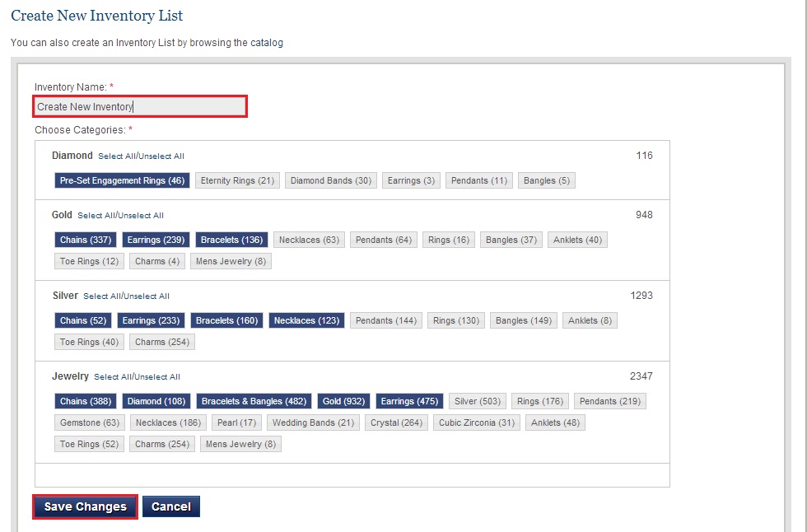
Task: Toggle the Diamond Bands (30) category
Action: pyautogui.click(x=331, y=180)
